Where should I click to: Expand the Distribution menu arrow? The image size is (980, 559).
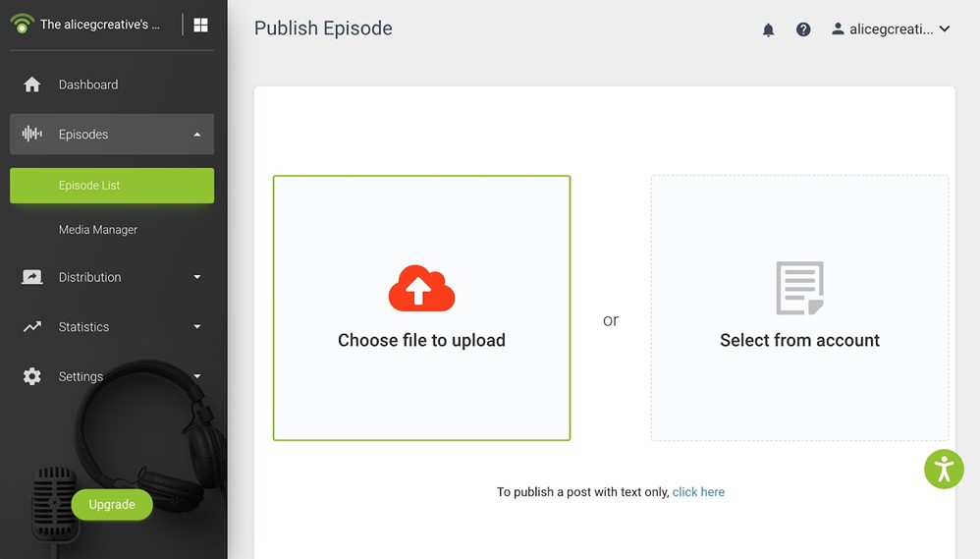click(197, 277)
